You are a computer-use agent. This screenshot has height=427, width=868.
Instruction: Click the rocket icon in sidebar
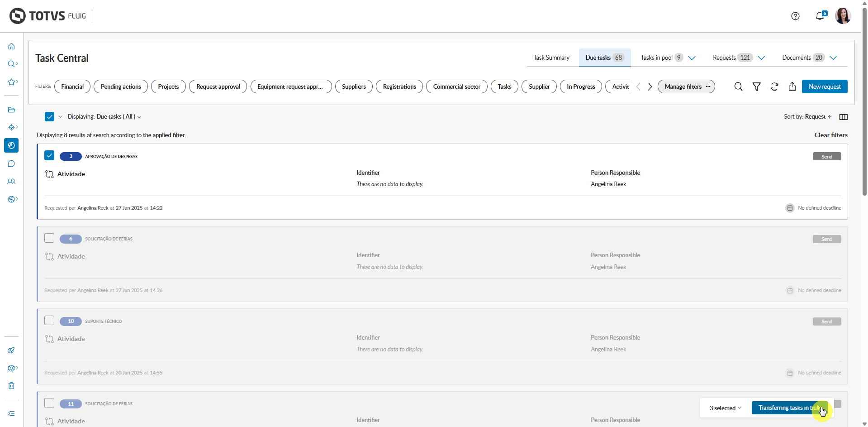coord(11,350)
